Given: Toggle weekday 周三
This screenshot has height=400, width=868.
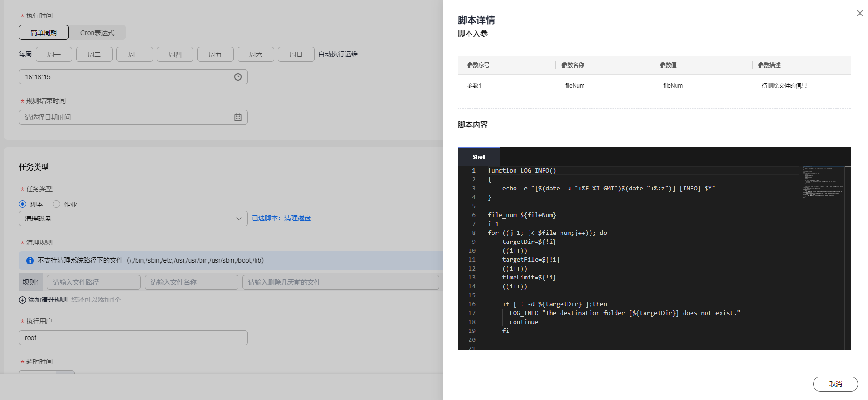Looking at the screenshot, I should click(135, 54).
